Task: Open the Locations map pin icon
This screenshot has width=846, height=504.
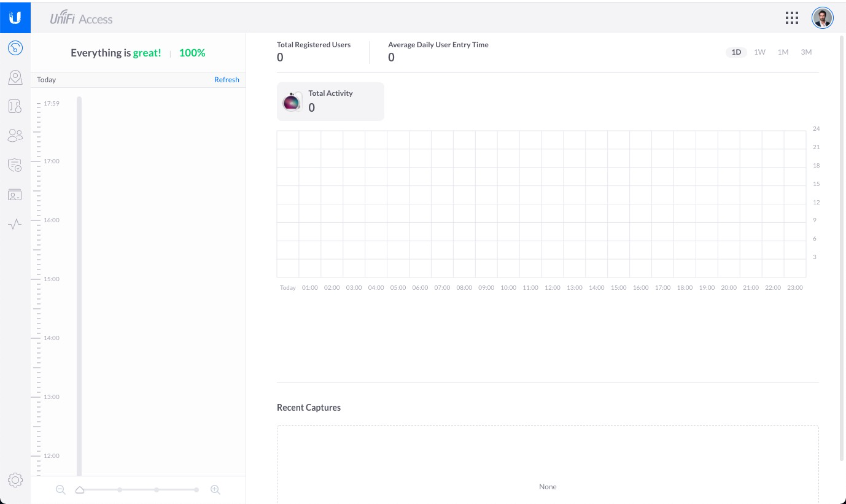Action: [15, 77]
